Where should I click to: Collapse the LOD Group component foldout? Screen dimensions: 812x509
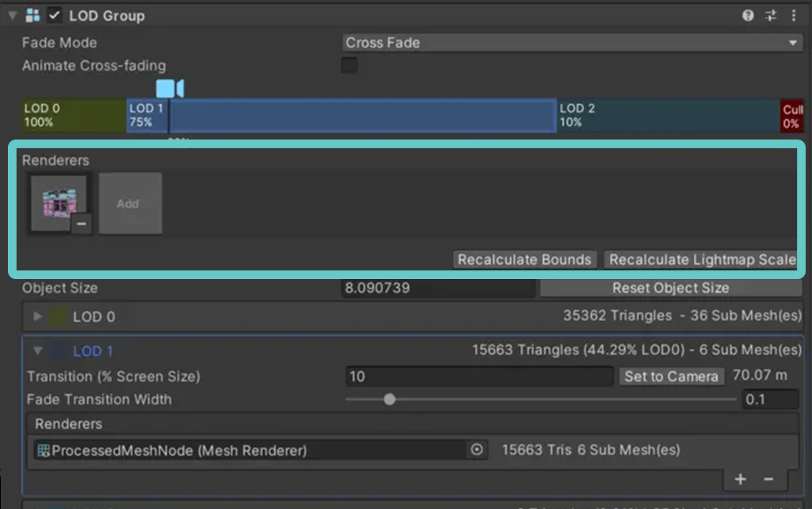[13, 16]
